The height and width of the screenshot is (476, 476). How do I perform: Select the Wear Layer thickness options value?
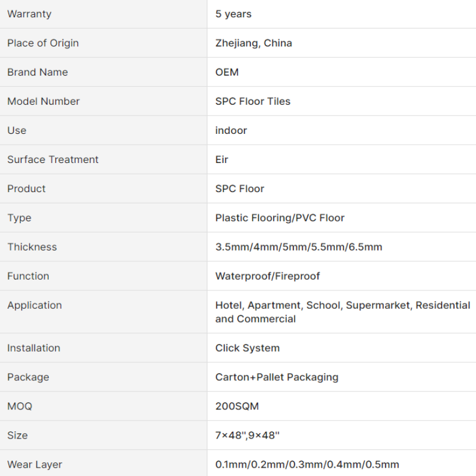pyautogui.click(x=307, y=465)
